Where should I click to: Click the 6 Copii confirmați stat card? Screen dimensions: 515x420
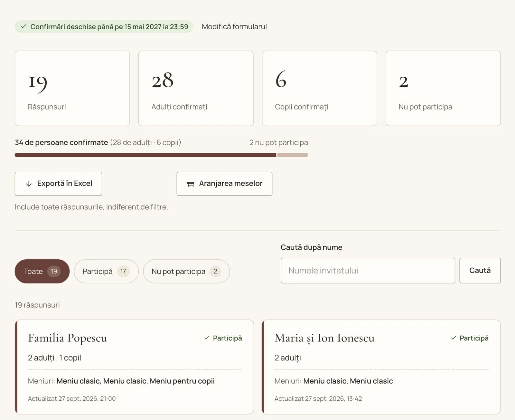click(319, 88)
